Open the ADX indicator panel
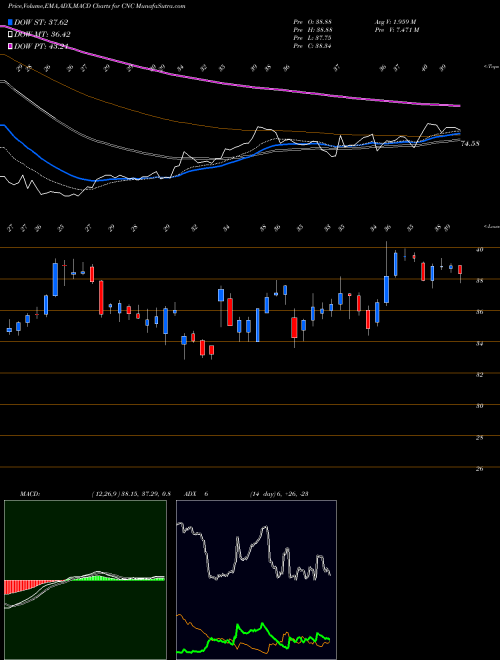Viewport: 500px width, 660px height. (x=256, y=580)
